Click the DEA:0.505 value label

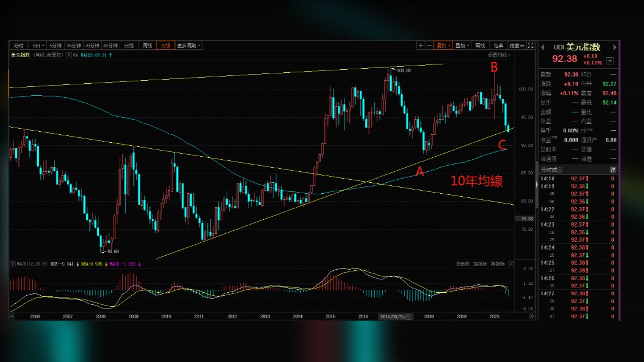pos(92,264)
